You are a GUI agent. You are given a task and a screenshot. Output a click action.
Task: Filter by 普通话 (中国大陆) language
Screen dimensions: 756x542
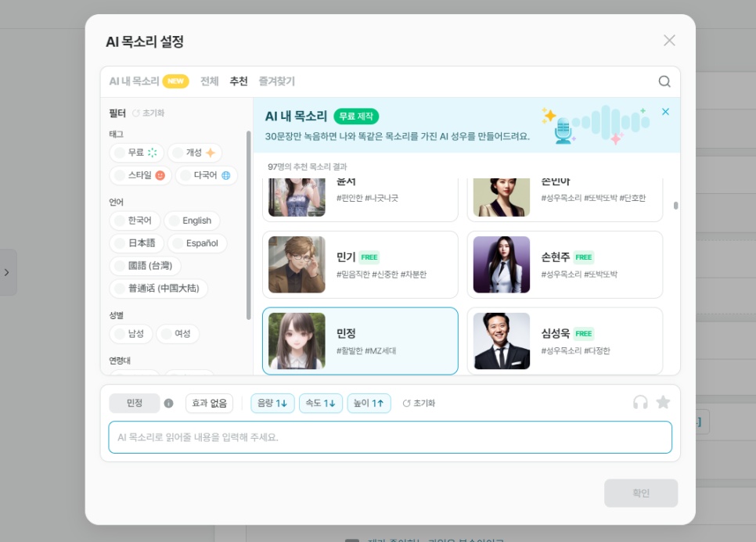tap(159, 289)
